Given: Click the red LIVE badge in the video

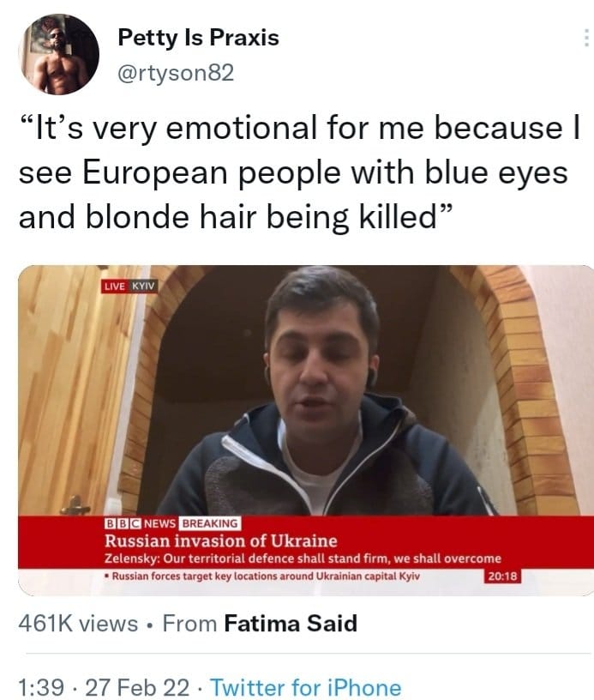Looking at the screenshot, I should coord(115,287).
